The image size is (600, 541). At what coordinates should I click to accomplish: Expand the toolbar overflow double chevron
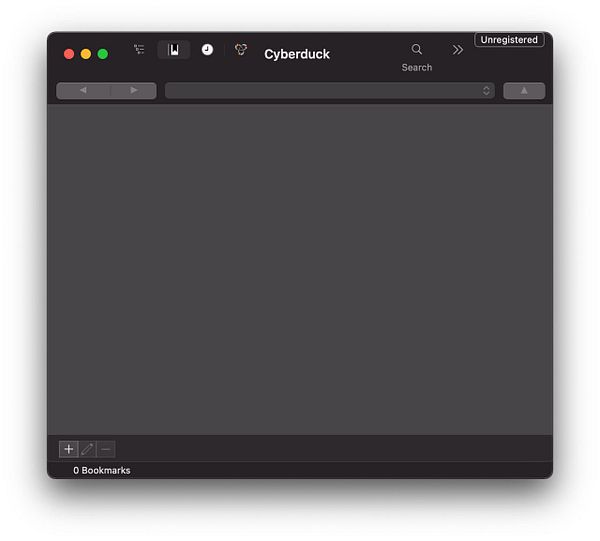point(457,50)
